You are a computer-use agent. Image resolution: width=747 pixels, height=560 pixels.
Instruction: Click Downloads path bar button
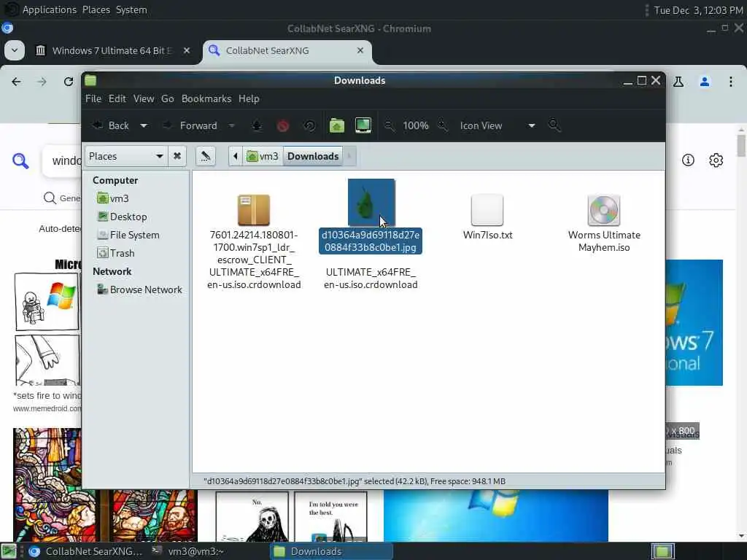point(313,156)
